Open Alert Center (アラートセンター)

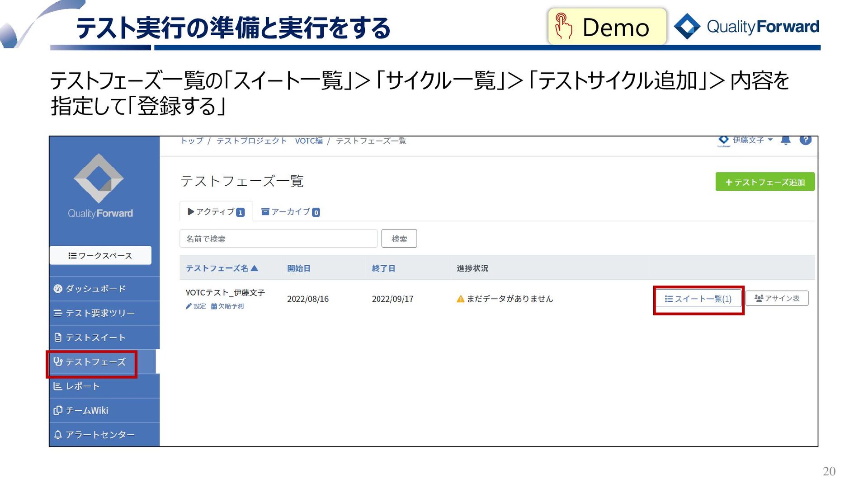pos(99,435)
